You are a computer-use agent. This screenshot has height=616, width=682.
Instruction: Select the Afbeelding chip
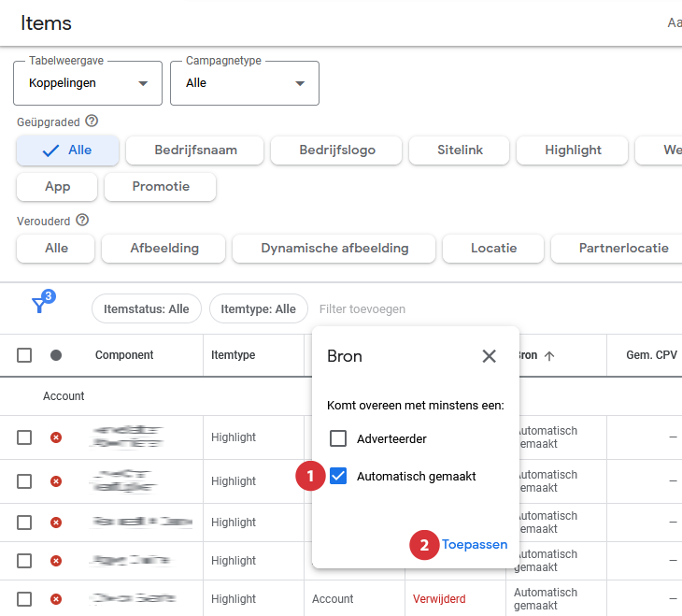click(x=163, y=249)
